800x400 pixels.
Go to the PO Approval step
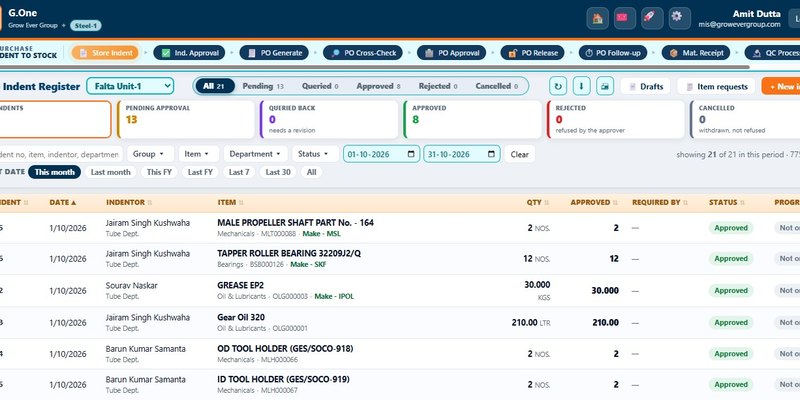452,53
